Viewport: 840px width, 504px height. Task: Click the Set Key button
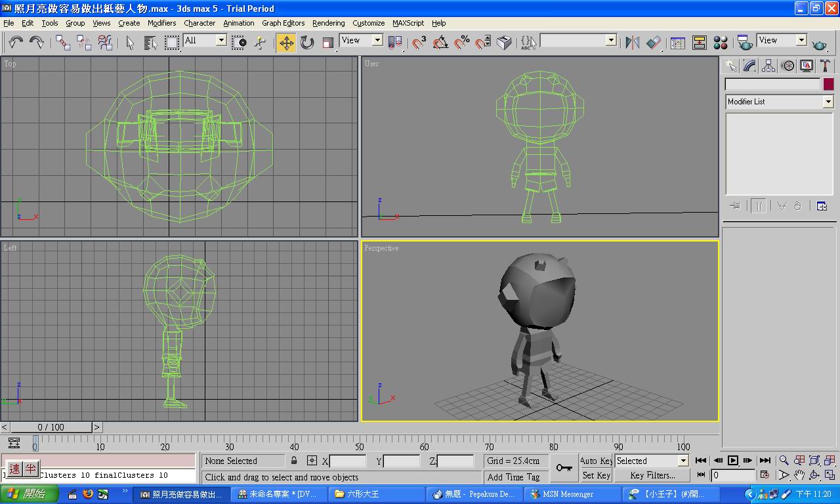click(x=596, y=475)
